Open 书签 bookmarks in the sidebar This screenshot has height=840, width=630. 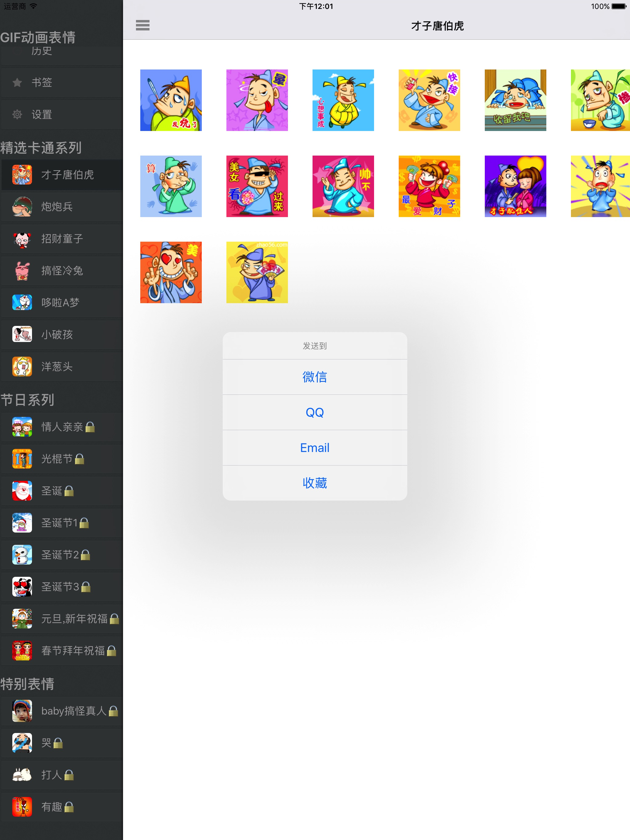[x=62, y=82]
